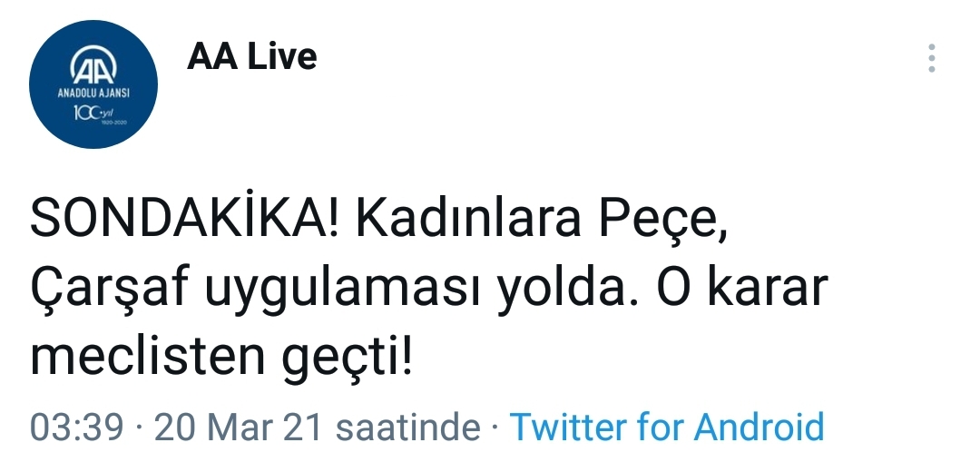Click the word Android in the source link
This screenshot has height=472, width=980.
tap(759, 427)
